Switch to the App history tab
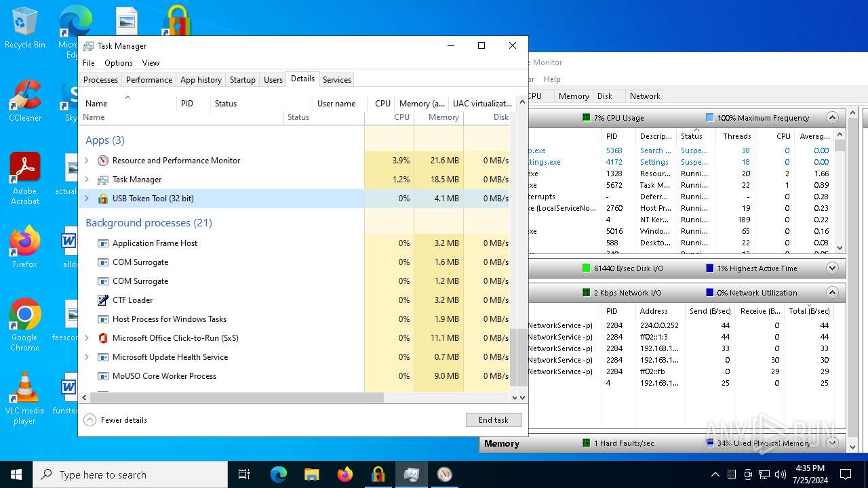 click(x=201, y=80)
